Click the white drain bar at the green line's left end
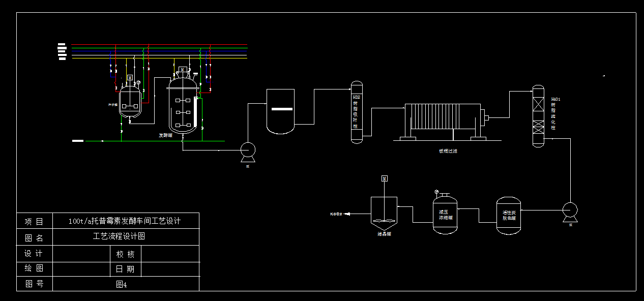 coord(78,141)
